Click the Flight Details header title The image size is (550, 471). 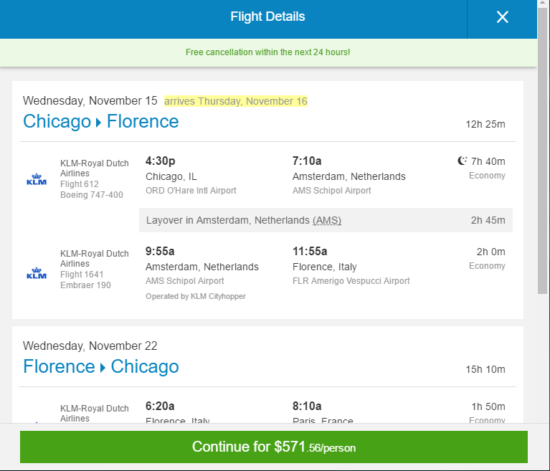[268, 16]
